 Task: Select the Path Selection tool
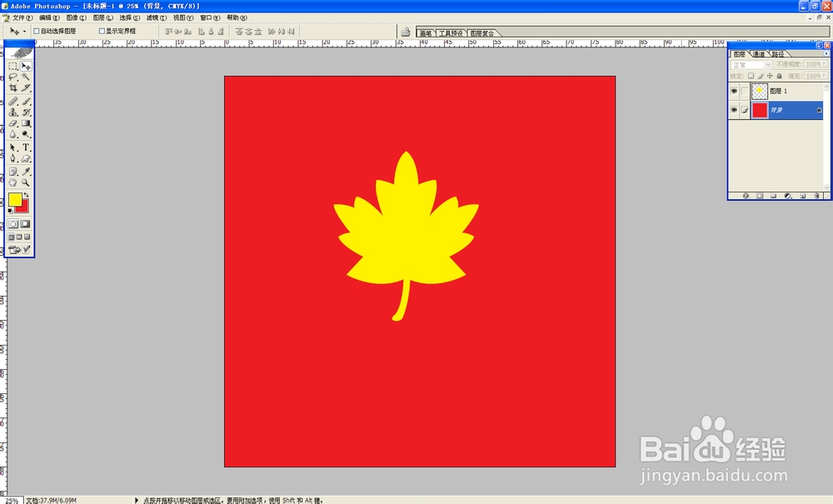pos(13,147)
